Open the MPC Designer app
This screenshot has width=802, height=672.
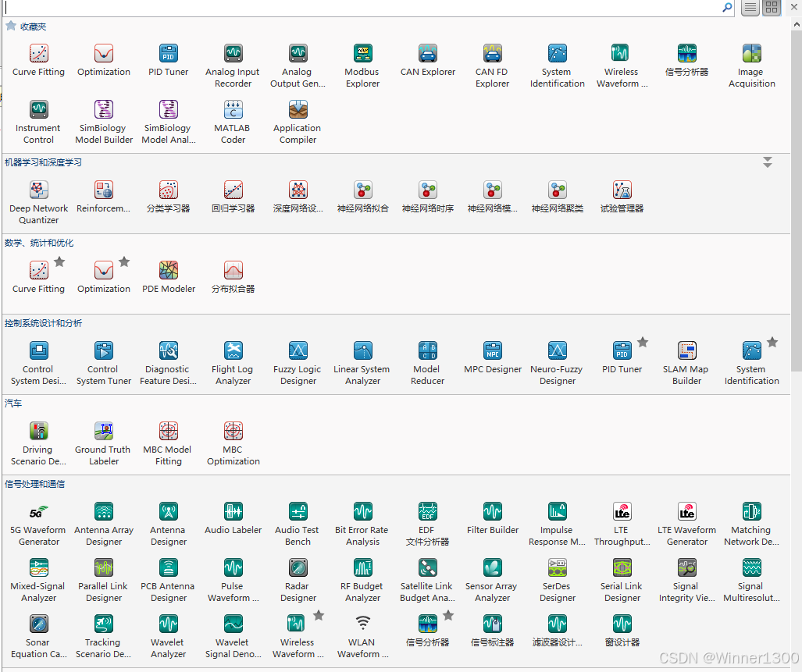click(x=493, y=357)
